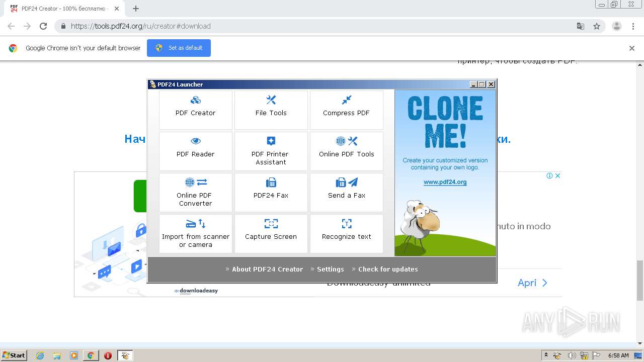Dismiss the default browser notification bar

pos(632,48)
